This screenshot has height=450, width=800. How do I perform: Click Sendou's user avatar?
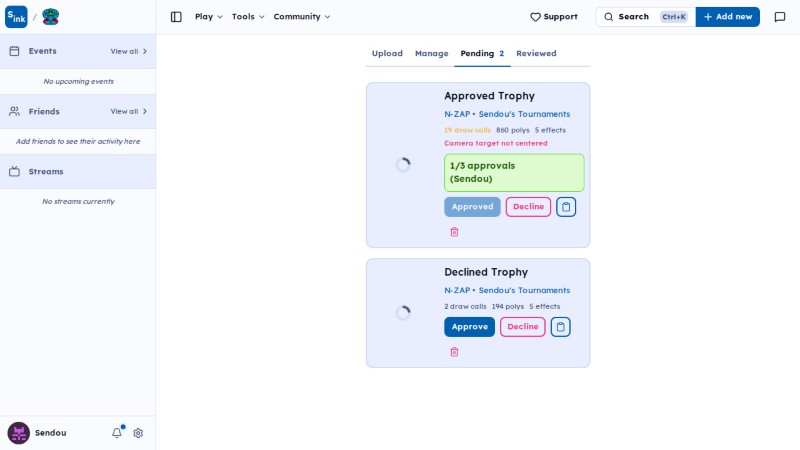point(19,433)
